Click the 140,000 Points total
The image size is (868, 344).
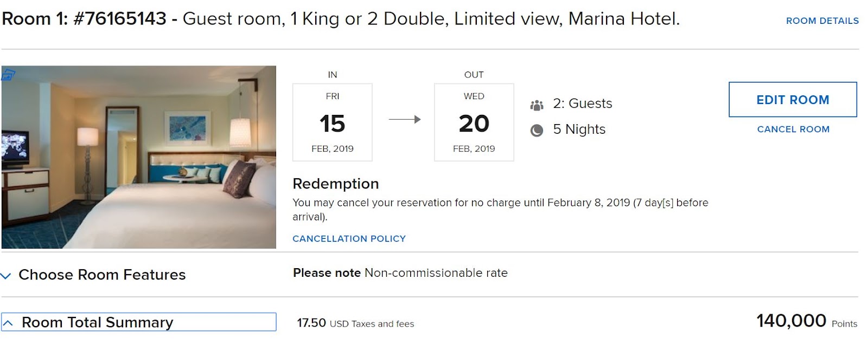(806, 321)
